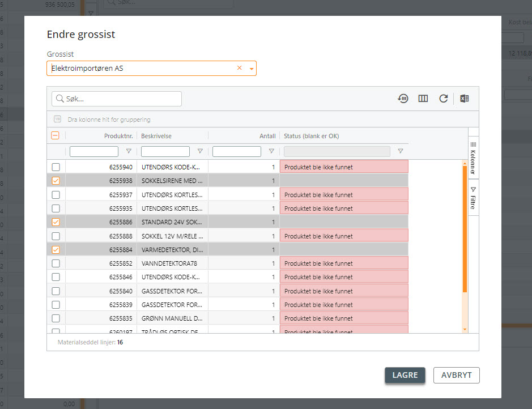Click the Dra kolonne hit for gruppering area
Image resolution: width=532 pixels, height=409 pixels.
tap(109, 120)
